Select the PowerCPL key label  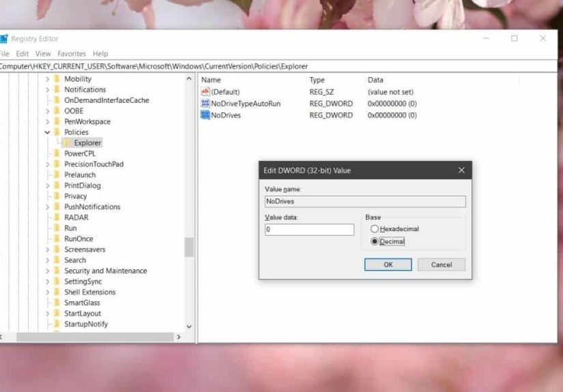(80, 153)
